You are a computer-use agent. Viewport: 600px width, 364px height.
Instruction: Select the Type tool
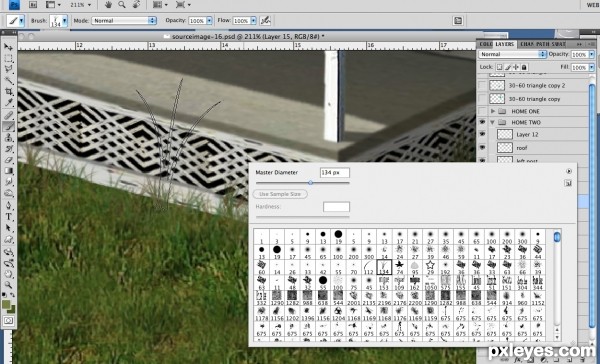8,217
